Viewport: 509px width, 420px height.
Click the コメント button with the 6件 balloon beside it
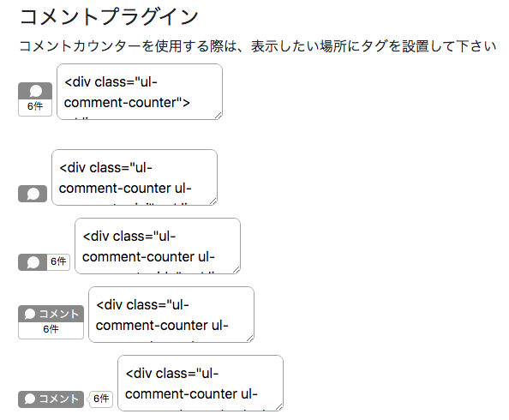(51, 399)
